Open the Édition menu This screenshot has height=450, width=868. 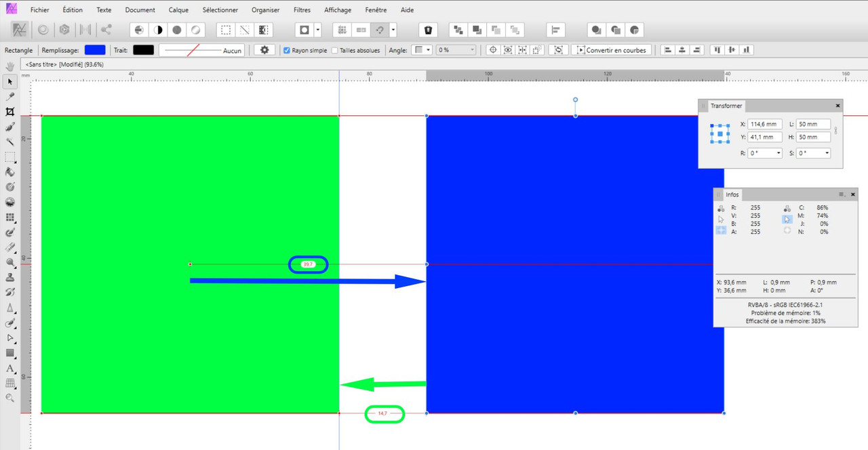[73, 10]
